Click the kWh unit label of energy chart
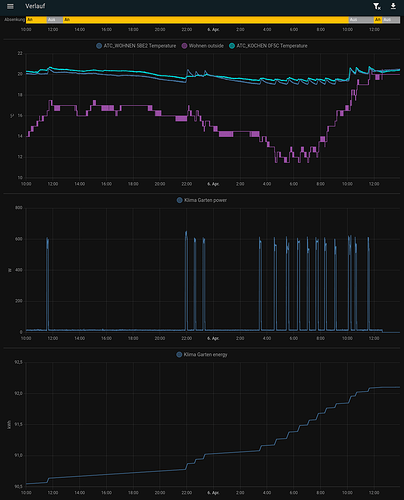This screenshot has width=404, height=500. pos(9,424)
